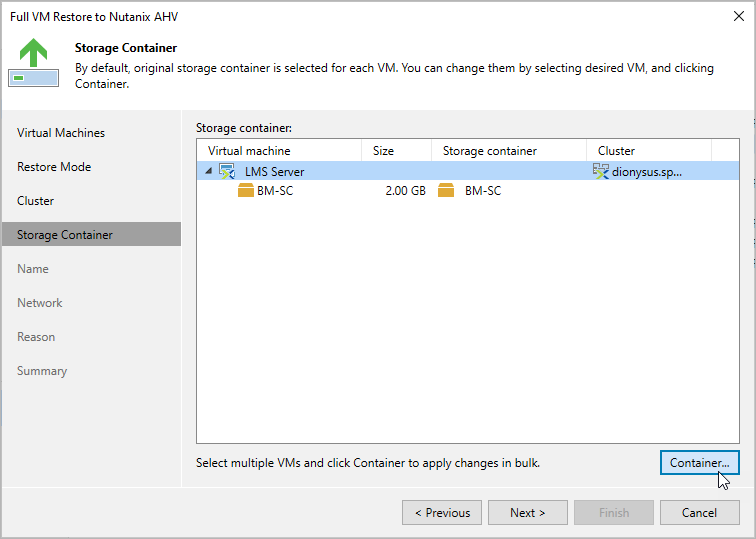Click the dionysus cluster icon
756x539 pixels.
[600, 172]
